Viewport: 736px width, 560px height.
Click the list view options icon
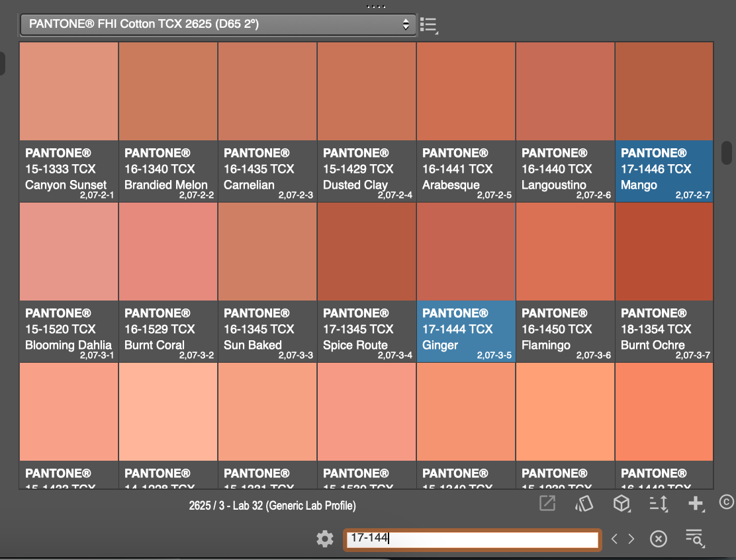tap(428, 25)
